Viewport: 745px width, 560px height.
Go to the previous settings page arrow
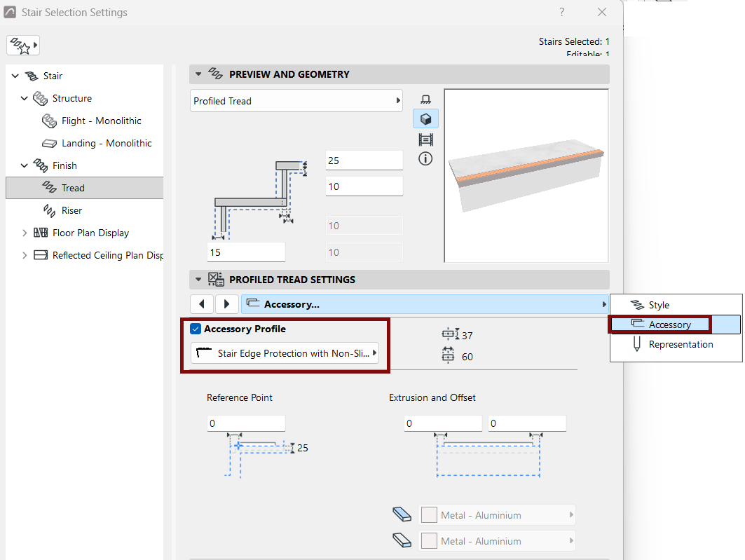pyautogui.click(x=202, y=304)
